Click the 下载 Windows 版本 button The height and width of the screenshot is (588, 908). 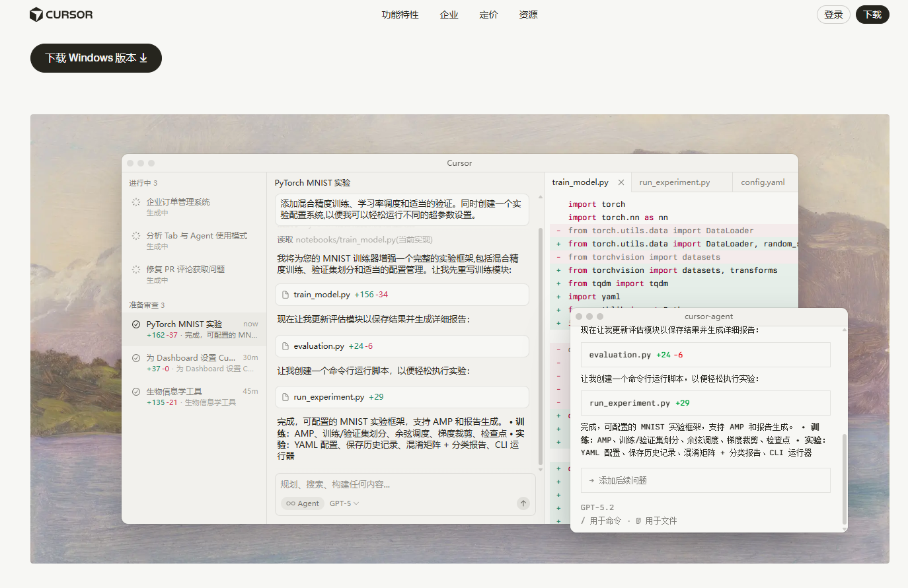coord(96,58)
